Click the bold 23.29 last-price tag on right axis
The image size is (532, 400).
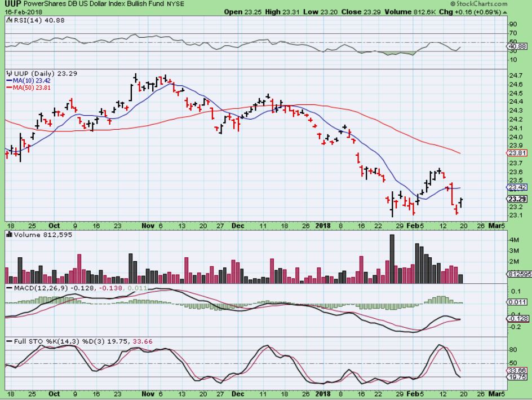[517, 199]
